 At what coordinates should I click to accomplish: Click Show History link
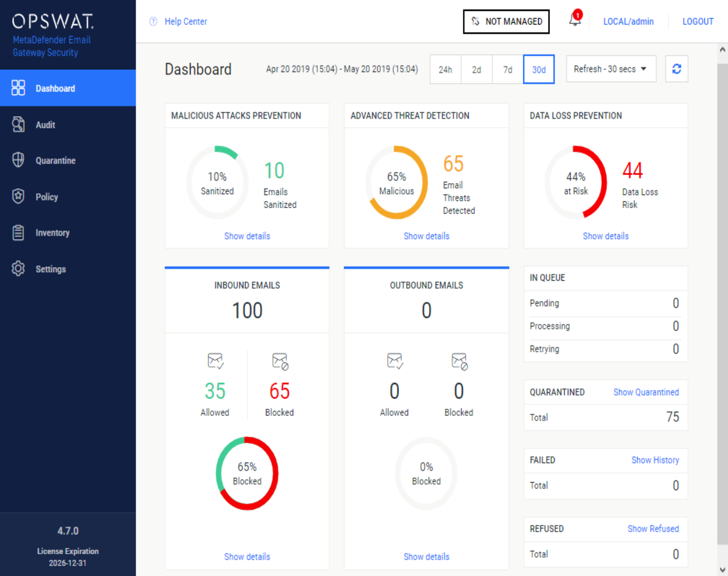point(655,460)
